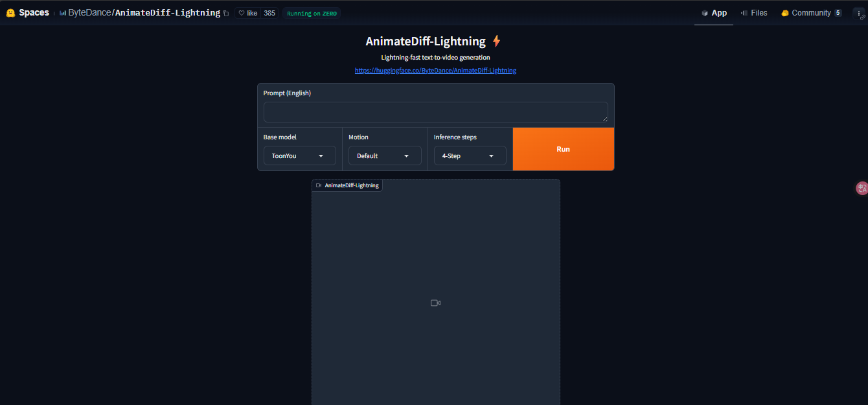Open the Inference steps dropdown
This screenshot has height=405, width=868.
pos(470,156)
